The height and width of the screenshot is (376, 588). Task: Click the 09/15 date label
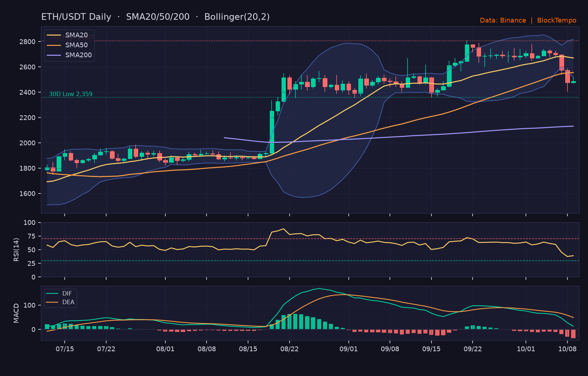pyautogui.click(x=431, y=349)
